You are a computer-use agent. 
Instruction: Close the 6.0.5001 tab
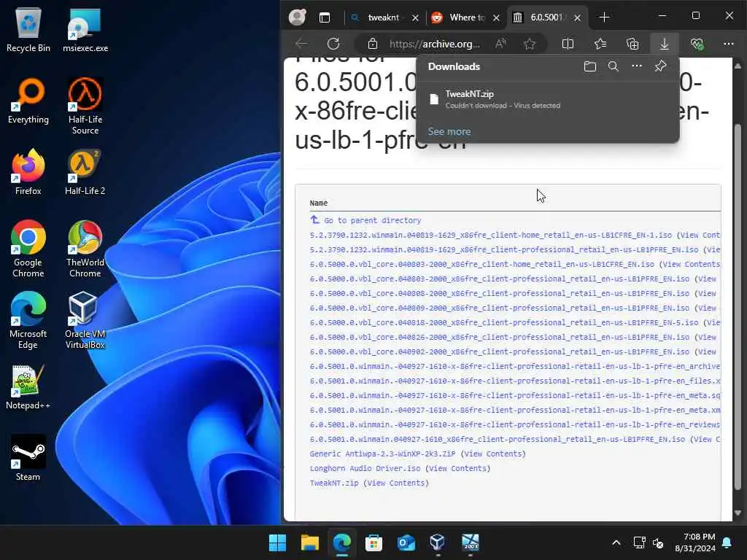pyautogui.click(x=578, y=17)
